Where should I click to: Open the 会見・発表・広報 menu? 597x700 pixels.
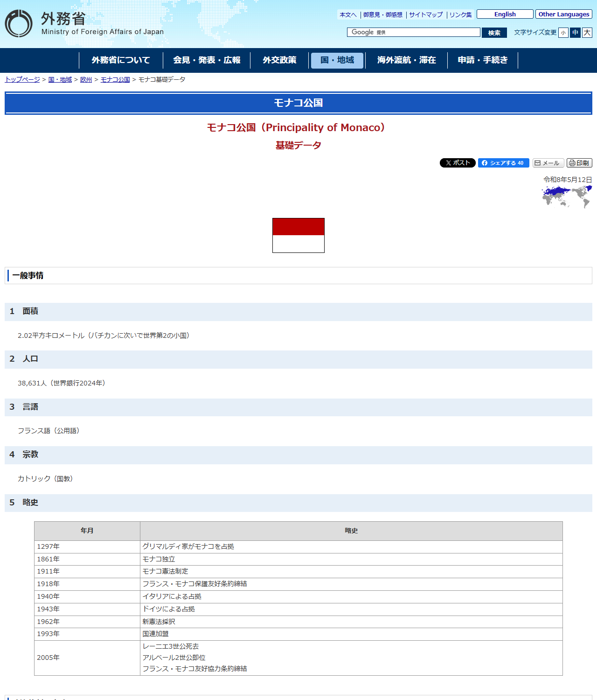pos(207,60)
